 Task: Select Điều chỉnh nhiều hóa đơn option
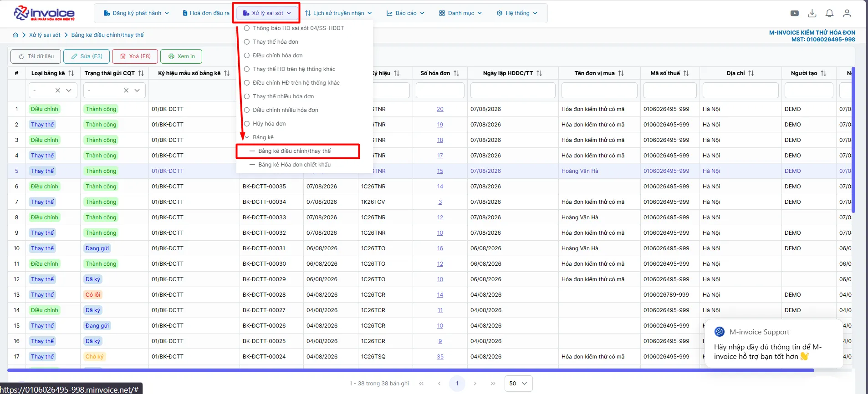tap(285, 110)
